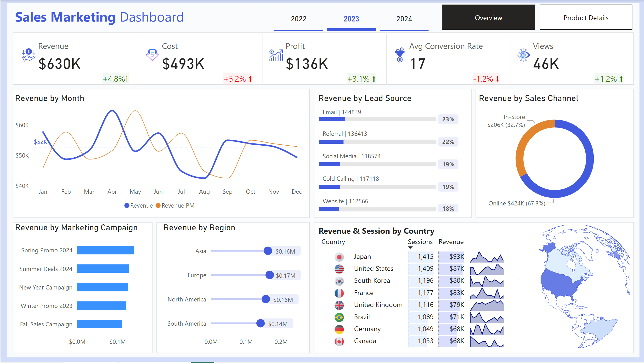
Task: Select the Summer Deals 2024 bar
Action: click(103, 269)
